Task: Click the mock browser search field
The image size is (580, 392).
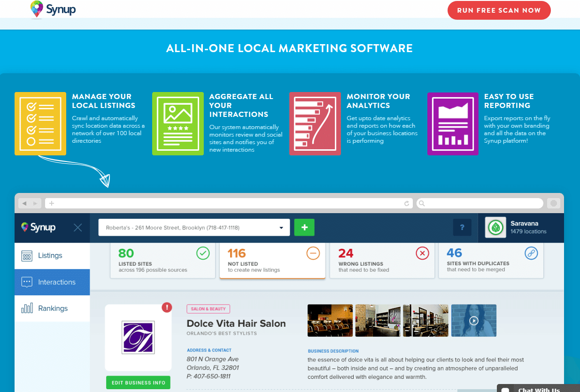Action: pyautogui.click(x=480, y=203)
